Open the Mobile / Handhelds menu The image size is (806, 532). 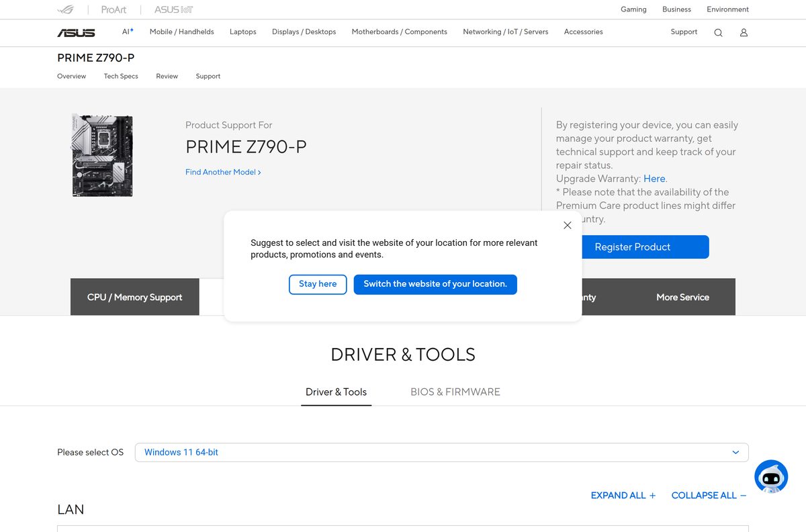(181, 32)
